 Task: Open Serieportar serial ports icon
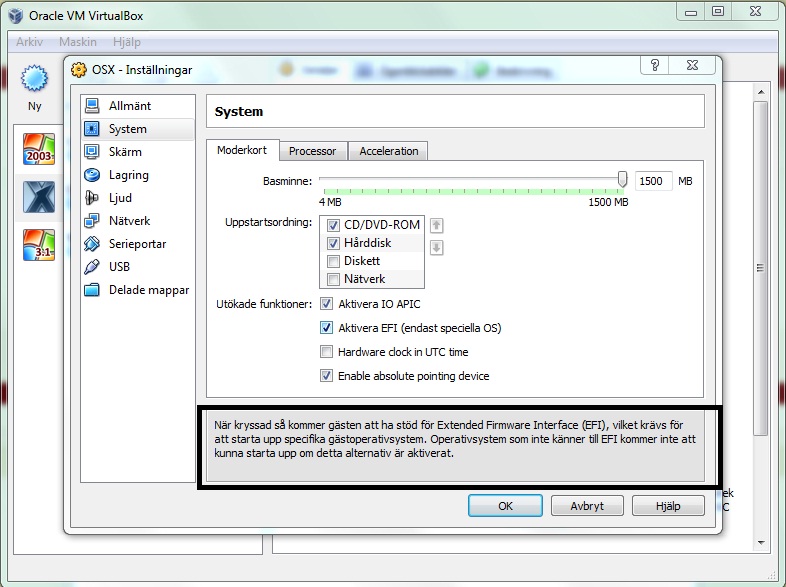pos(92,244)
